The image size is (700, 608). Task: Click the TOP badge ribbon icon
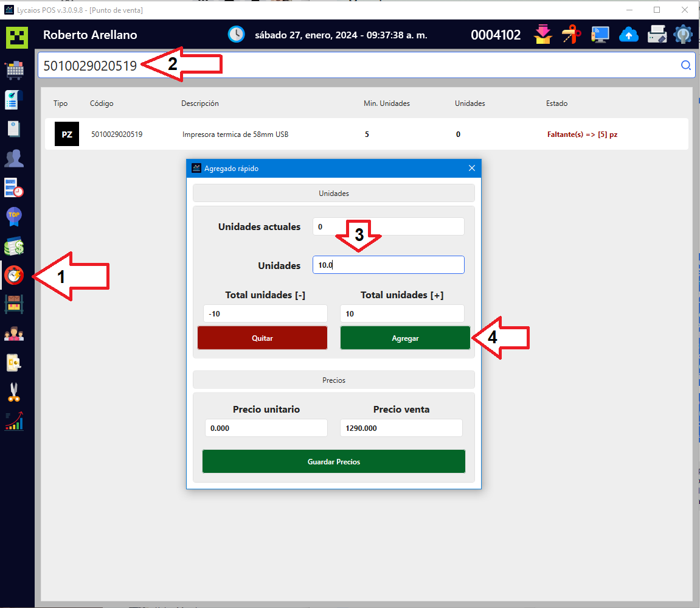(x=15, y=216)
